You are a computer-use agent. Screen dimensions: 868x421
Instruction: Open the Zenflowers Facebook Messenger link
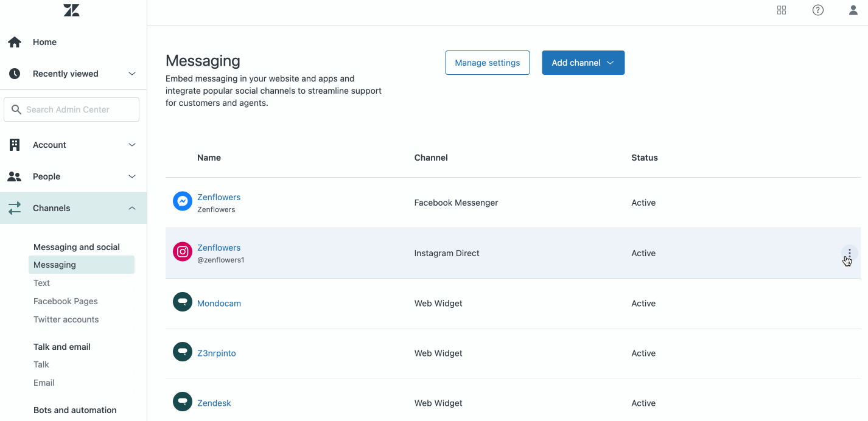(219, 197)
